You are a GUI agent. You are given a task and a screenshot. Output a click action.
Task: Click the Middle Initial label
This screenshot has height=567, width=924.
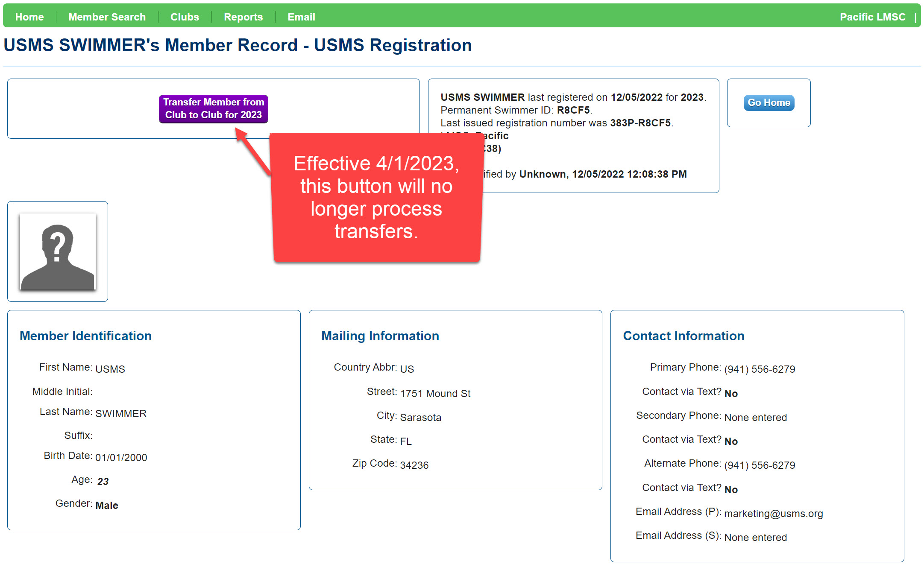pos(62,392)
